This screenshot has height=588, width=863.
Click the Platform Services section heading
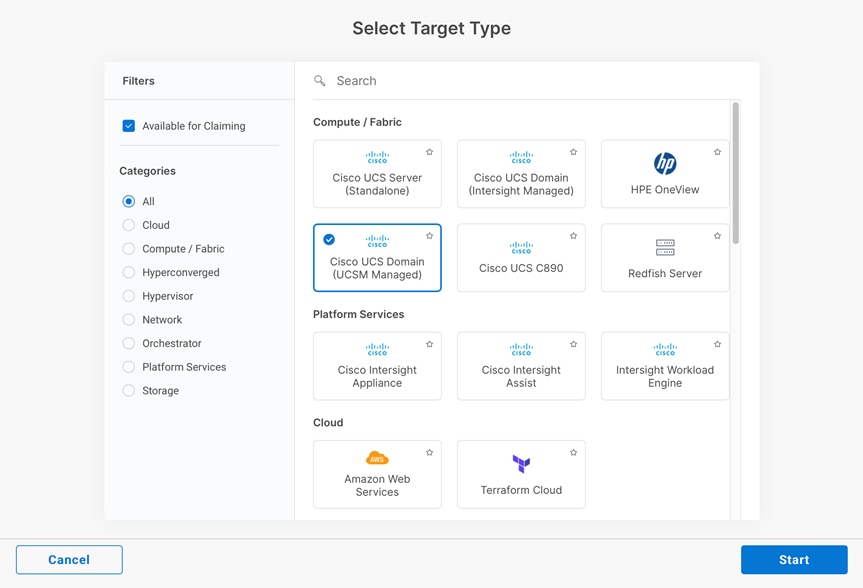(x=358, y=314)
